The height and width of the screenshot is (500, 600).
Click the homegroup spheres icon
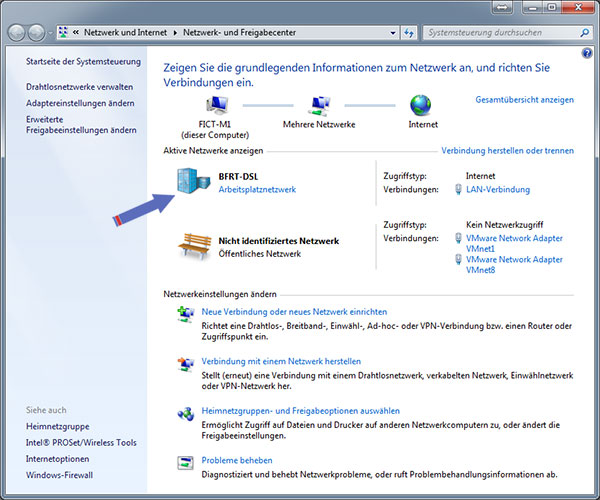(x=186, y=414)
